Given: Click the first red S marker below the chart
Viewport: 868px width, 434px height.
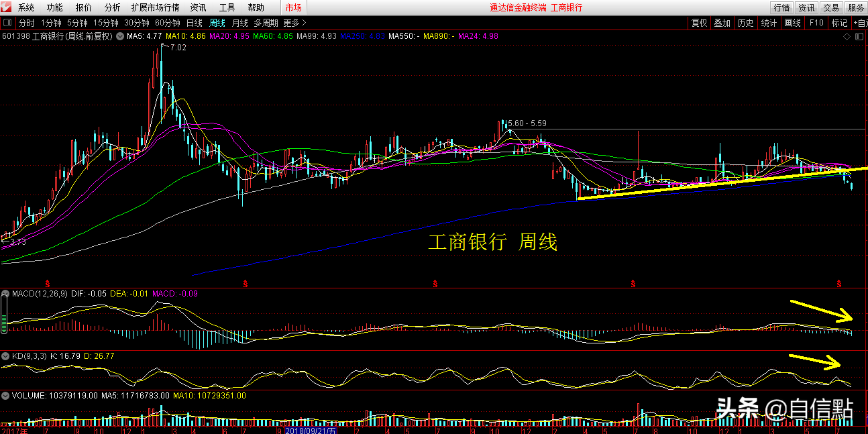Looking at the screenshot, I should pos(48,284).
